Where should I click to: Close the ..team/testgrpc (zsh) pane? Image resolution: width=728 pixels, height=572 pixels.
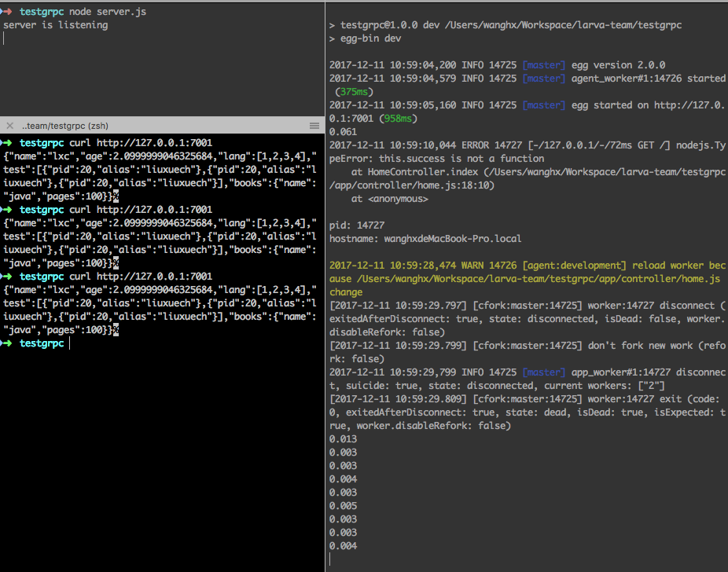[x=9, y=126]
